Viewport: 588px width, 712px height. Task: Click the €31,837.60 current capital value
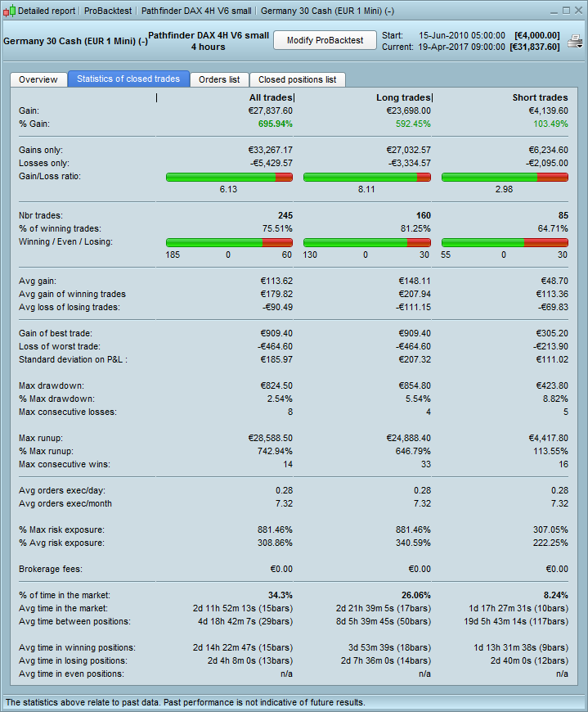pyautogui.click(x=535, y=47)
